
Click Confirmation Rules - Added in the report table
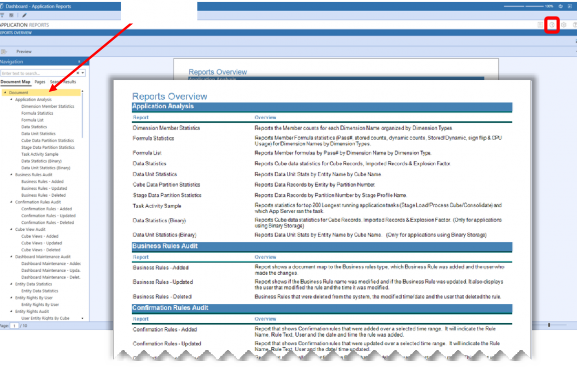(165, 330)
